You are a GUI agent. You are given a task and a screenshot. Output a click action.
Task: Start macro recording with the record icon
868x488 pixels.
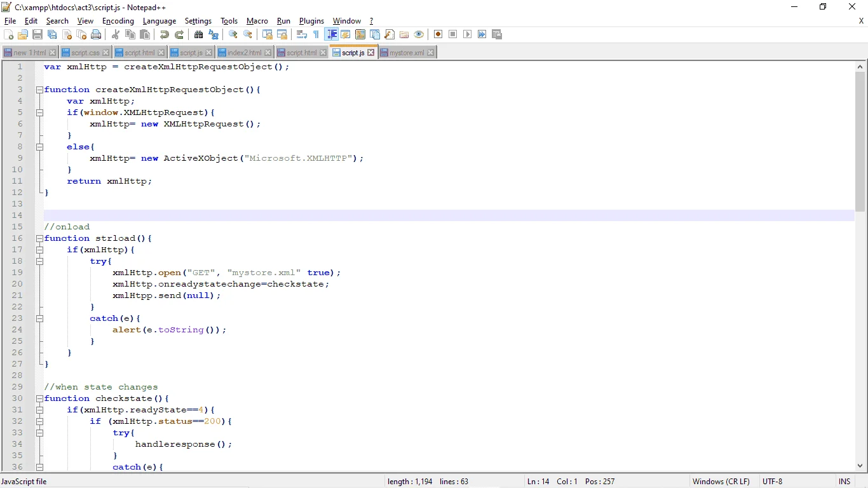pos(438,34)
